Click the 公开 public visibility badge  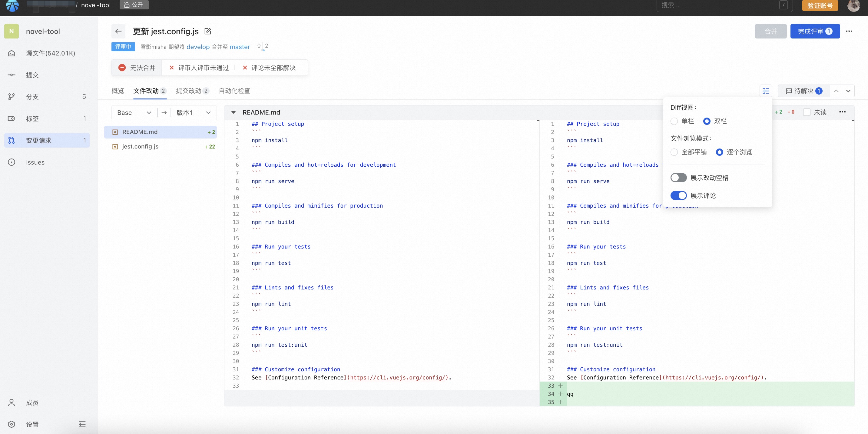click(x=134, y=5)
